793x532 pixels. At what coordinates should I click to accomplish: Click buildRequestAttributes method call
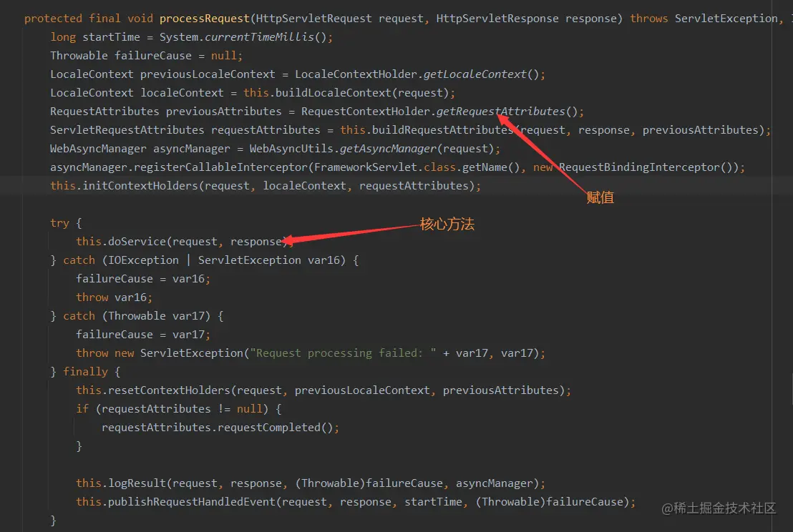coord(442,130)
